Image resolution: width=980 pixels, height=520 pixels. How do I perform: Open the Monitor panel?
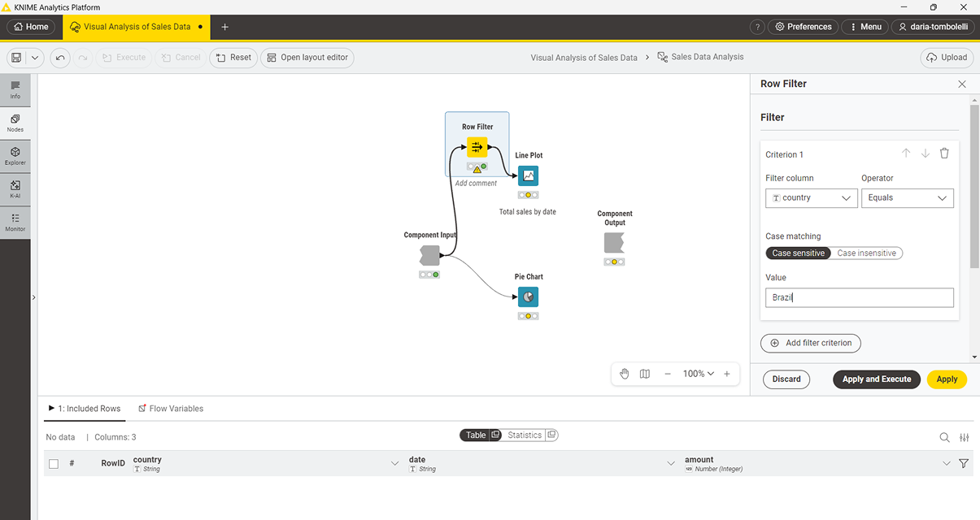tap(15, 220)
